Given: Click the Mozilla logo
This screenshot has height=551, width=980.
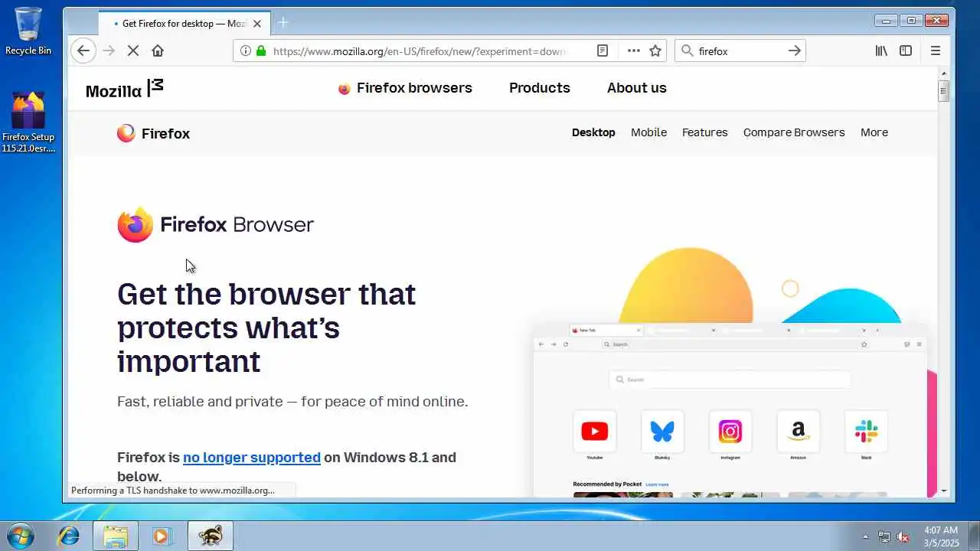Looking at the screenshot, I should (125, 89).
